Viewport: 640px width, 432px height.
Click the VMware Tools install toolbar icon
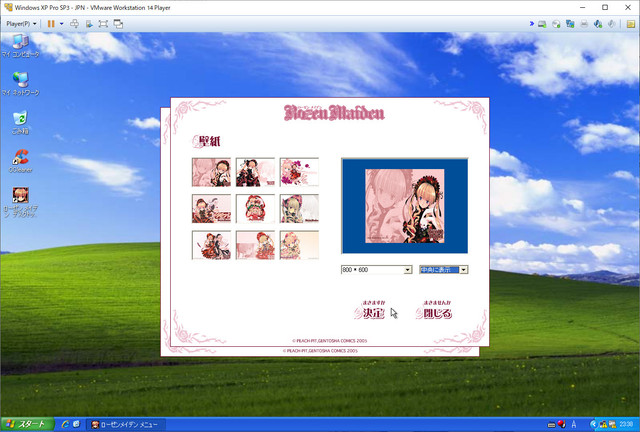(x=89, y=24)
